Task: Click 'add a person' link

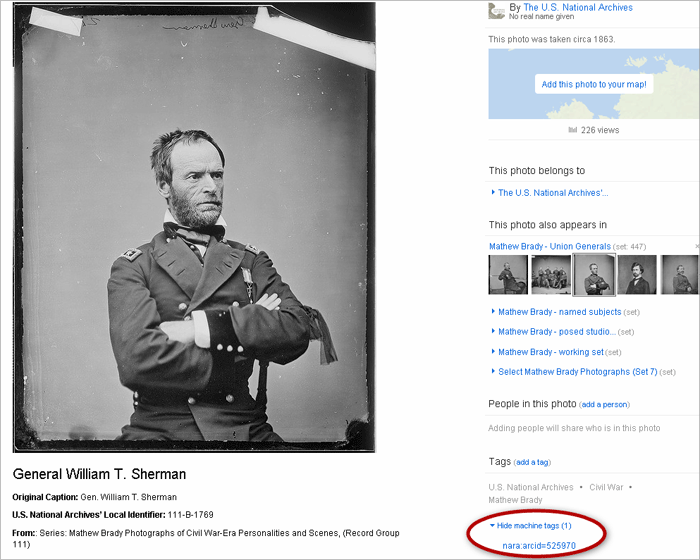Action: (604, 405)
